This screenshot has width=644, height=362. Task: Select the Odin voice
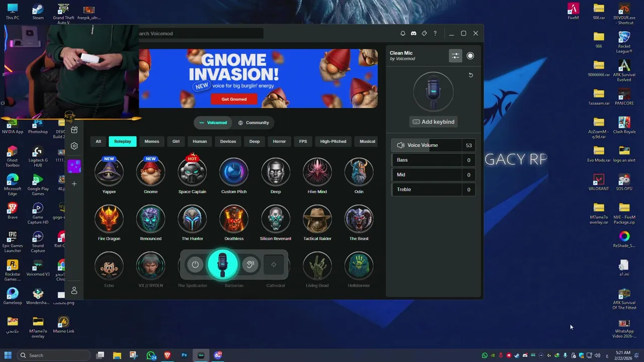359,171
